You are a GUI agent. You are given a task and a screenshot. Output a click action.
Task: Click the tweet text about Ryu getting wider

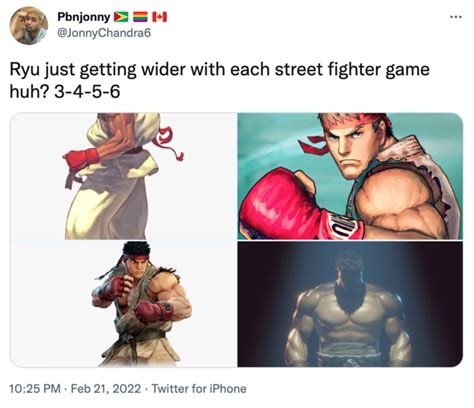coord(220,80)
